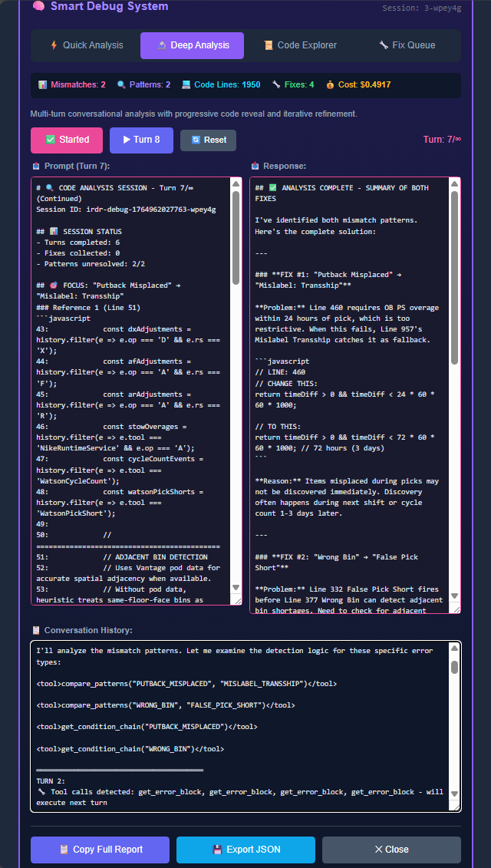
Task: Click the Smart Debug System title
Action: click(x=110, y=7)
